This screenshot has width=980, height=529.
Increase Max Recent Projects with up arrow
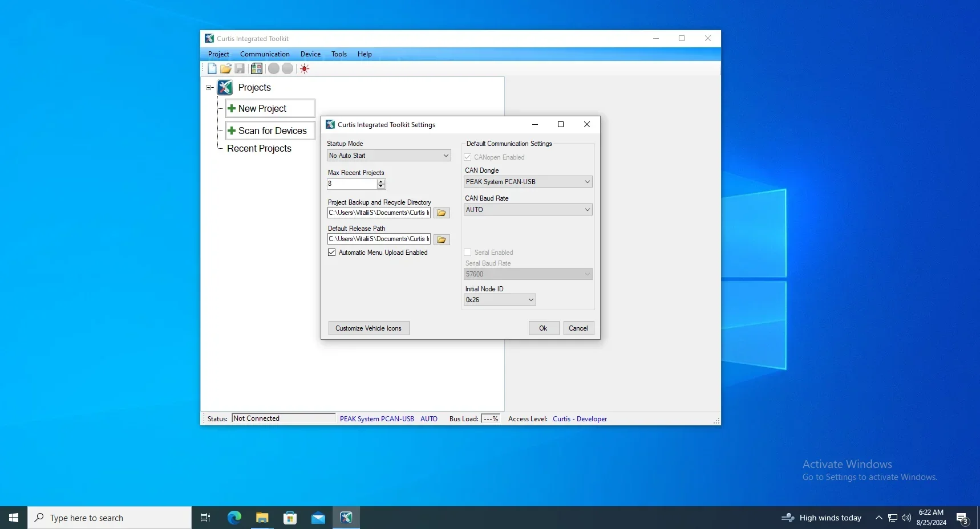381,181
